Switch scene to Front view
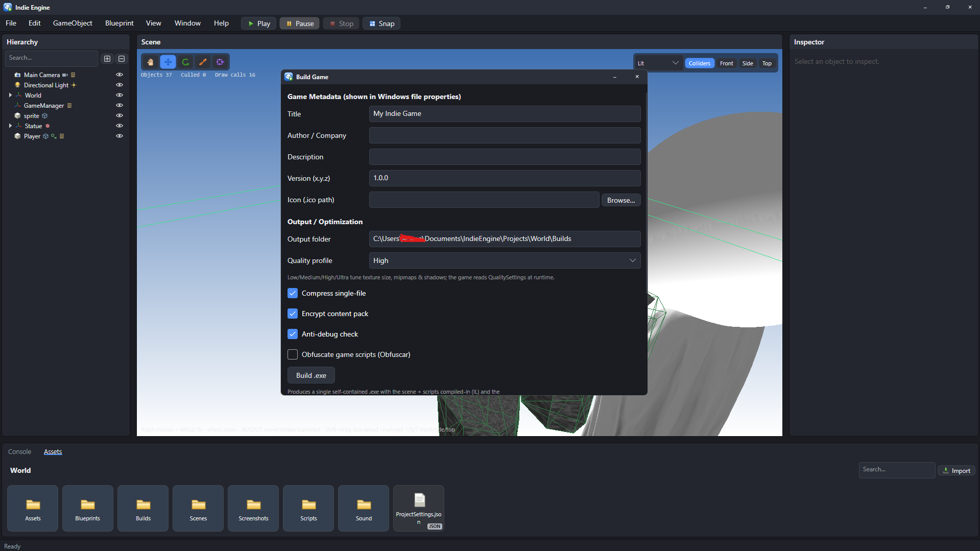 [726, 63]
